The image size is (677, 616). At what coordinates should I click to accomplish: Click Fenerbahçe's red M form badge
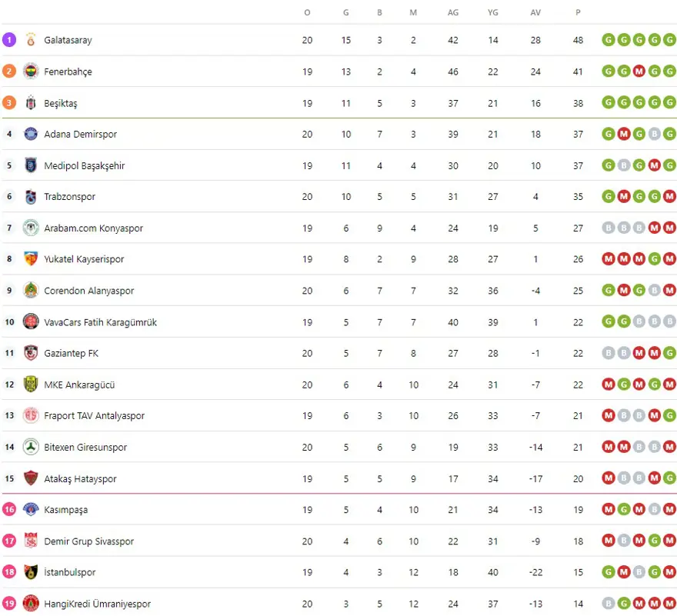click(x=639, y=72)
